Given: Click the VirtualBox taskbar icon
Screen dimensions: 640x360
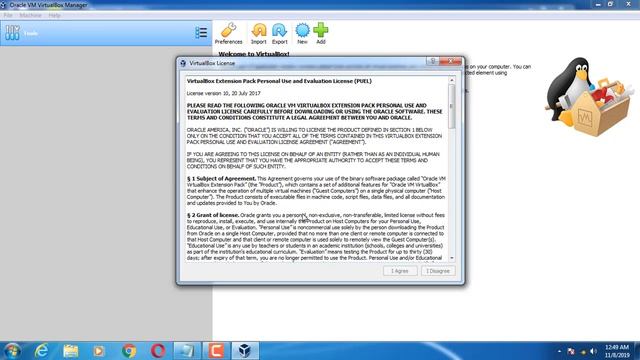Looking at the screenshot, I should (245, 351).
